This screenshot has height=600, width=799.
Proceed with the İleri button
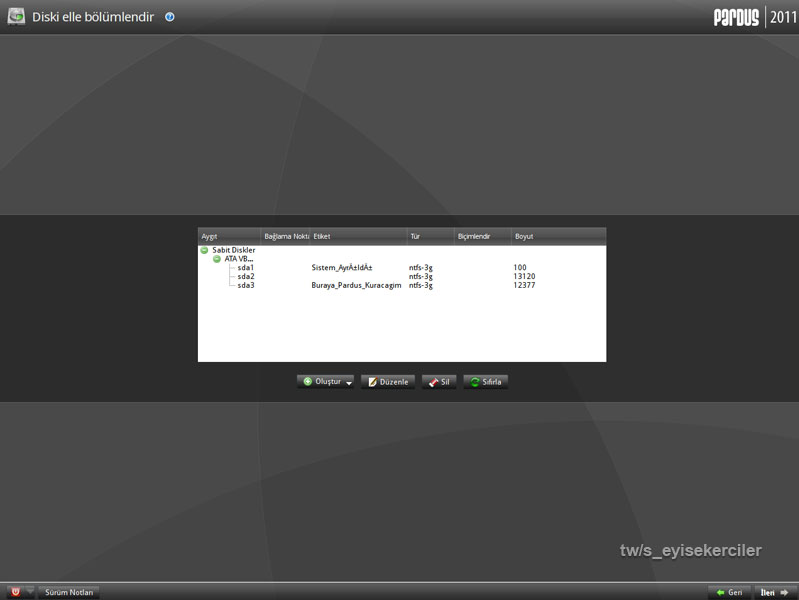tap(775, 592)
